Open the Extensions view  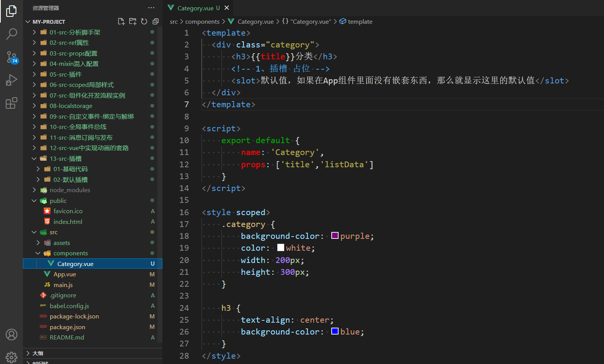(x=11, y=103)
